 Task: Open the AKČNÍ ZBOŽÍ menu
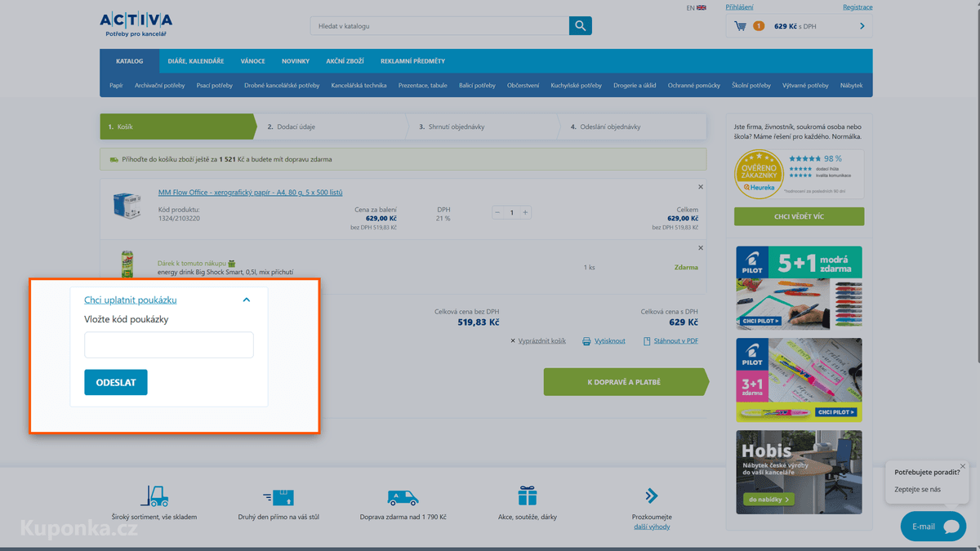(x=345, y=61)
